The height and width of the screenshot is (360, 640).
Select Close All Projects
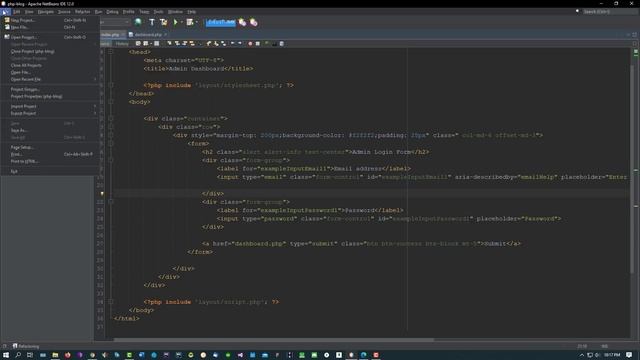coord(49,65)
